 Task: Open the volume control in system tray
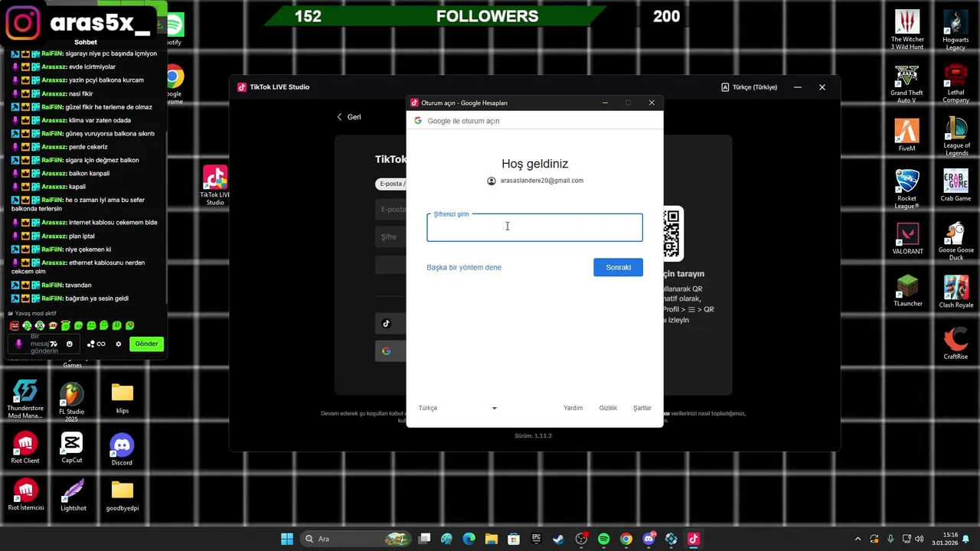920,539
